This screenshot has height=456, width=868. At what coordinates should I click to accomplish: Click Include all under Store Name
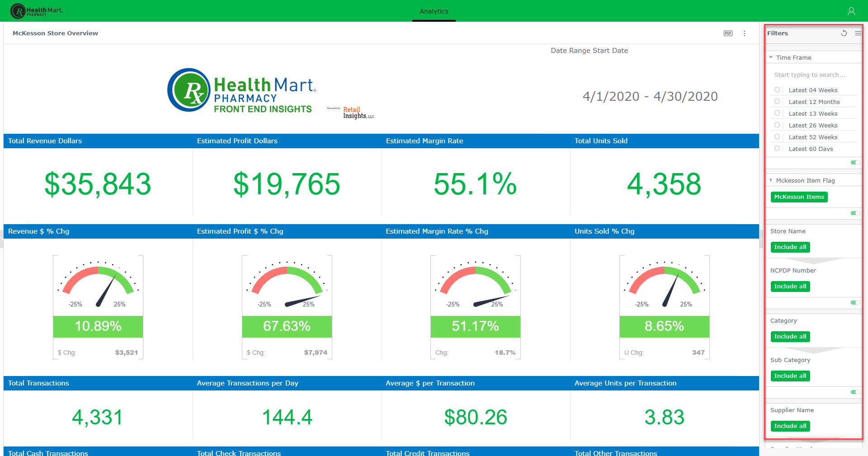coord(790,247)
